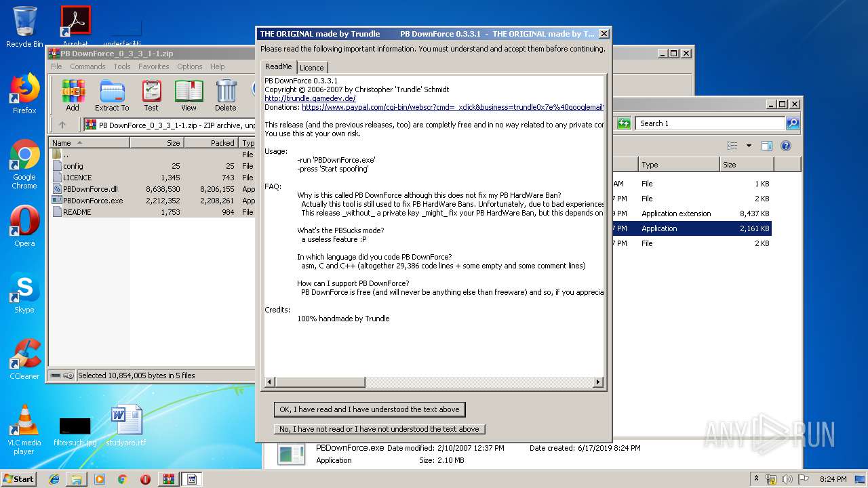Sort Explorer list by Type column
Image resolution: width=868 pixels, height=488 pixels.
679,165
